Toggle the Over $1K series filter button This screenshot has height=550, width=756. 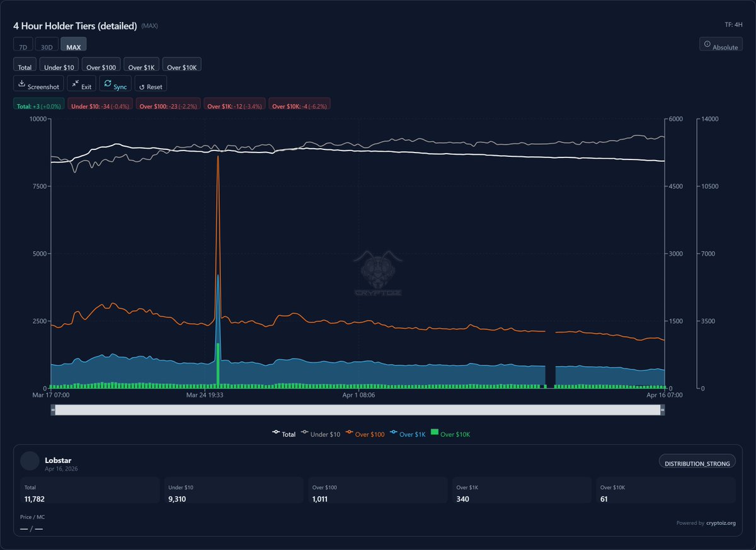tap(142, 65)
